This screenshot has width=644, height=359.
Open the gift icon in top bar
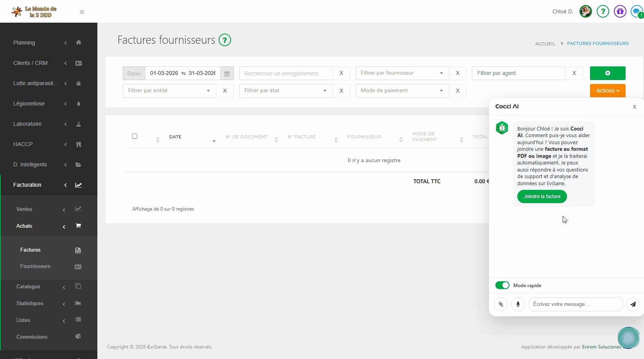point(620,11)
